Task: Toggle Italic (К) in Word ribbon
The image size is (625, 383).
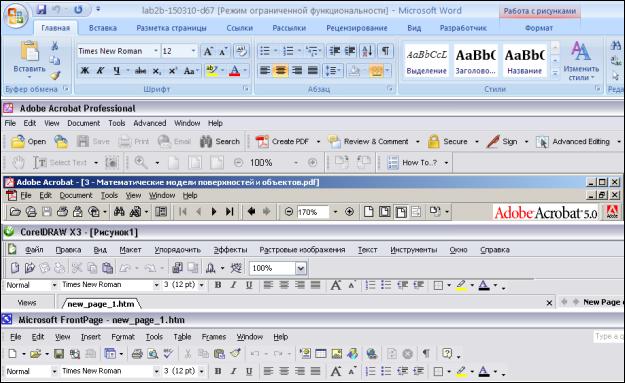Action: click(x=100, y=71)
